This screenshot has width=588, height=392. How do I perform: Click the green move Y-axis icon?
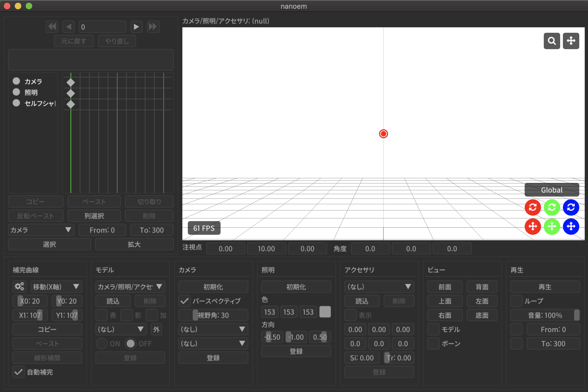point(552,226)
